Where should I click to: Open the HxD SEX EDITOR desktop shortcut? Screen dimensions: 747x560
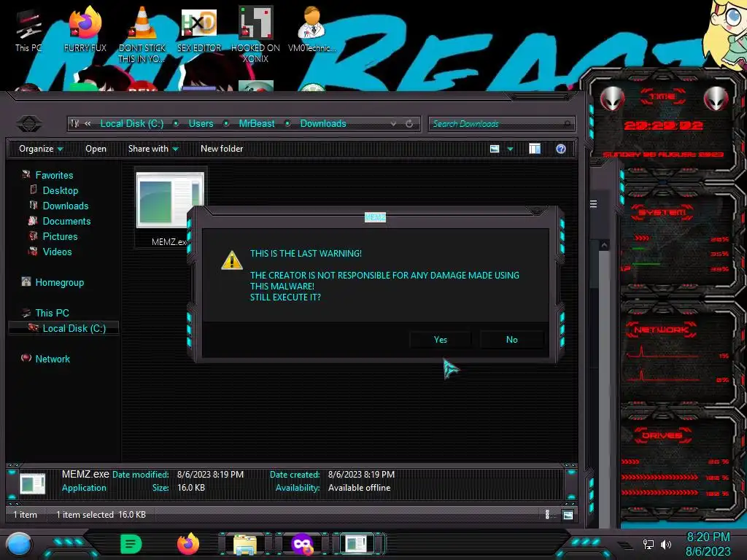[x=199, y=31]
